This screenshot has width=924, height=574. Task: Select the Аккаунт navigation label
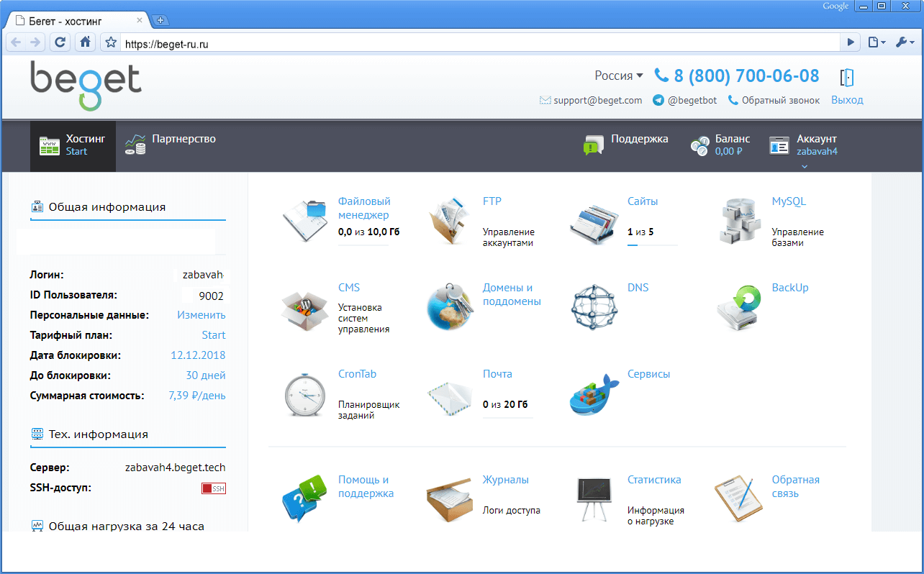[817, 139]
